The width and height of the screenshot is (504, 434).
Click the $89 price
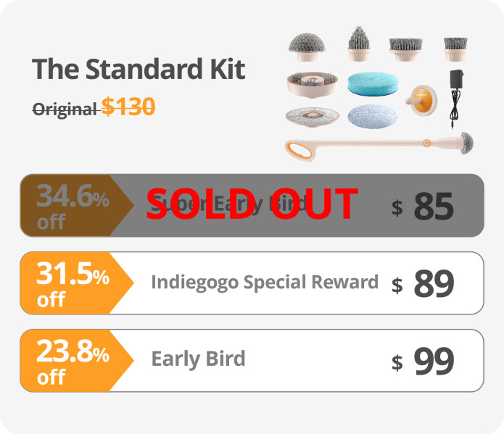(424, 283)
